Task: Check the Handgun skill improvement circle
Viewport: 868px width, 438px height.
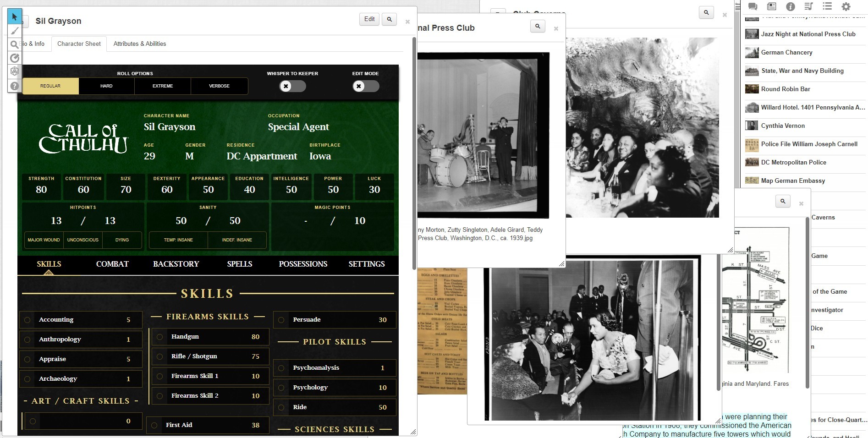Action: (x=159, y=337)
